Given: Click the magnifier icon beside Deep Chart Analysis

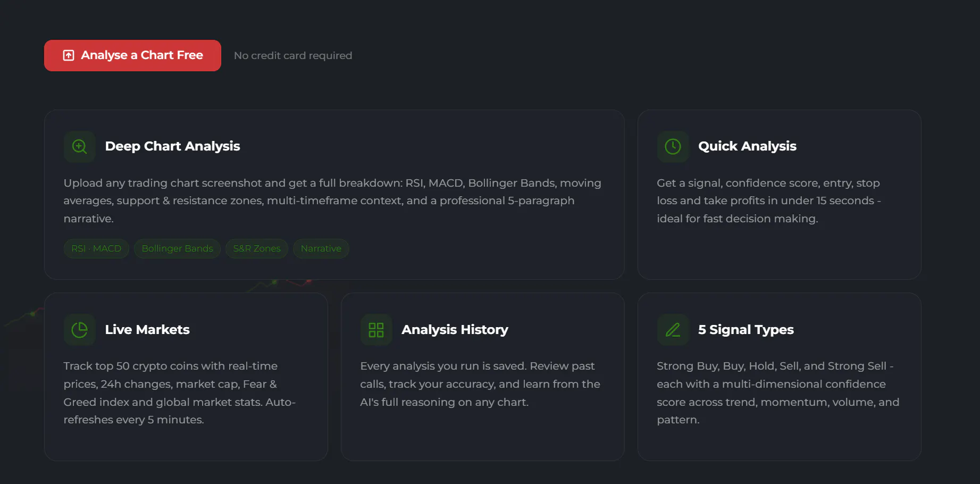Looking at the screenshot, I should (x=80, y=146).
